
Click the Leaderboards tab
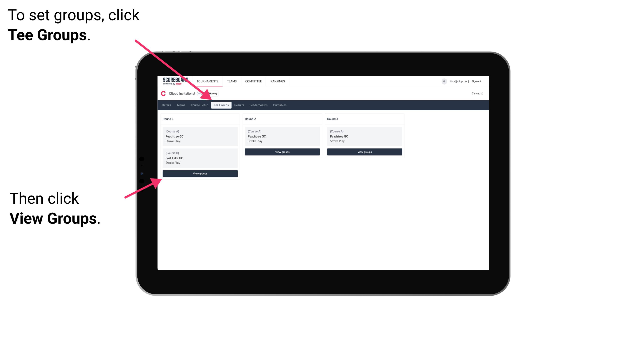pyautogui.click(x=258, y=105)
